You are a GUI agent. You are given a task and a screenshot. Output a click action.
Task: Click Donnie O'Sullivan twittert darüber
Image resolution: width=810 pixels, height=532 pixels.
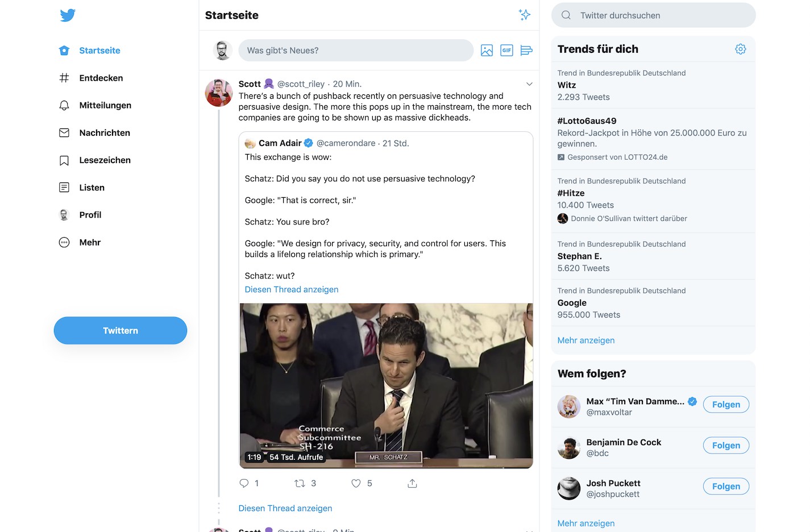(629, 218)
